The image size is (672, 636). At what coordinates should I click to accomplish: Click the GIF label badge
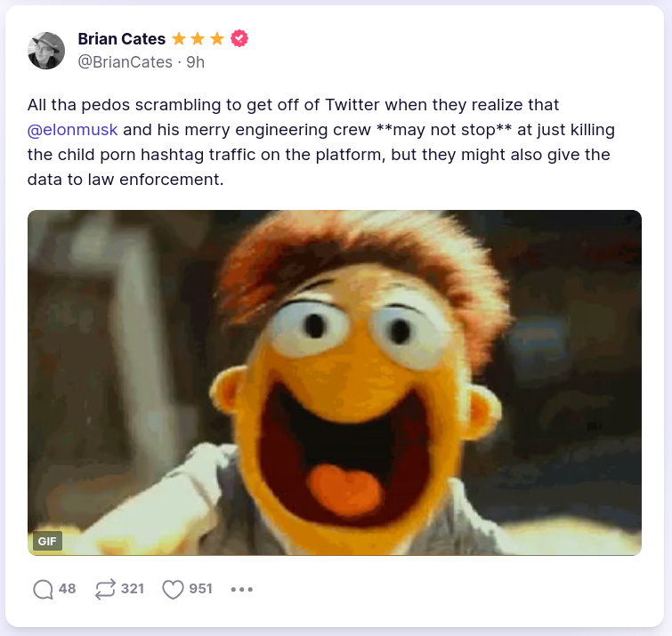(x=47, y=541)
